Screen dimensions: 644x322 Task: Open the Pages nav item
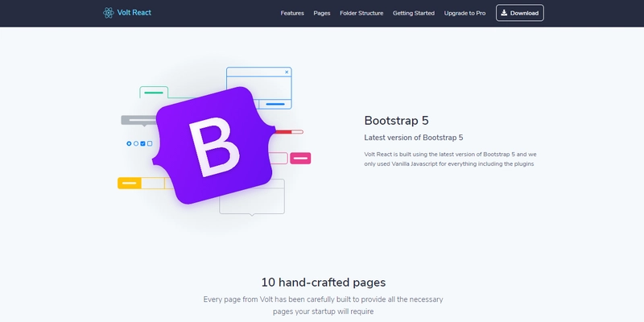322,13
